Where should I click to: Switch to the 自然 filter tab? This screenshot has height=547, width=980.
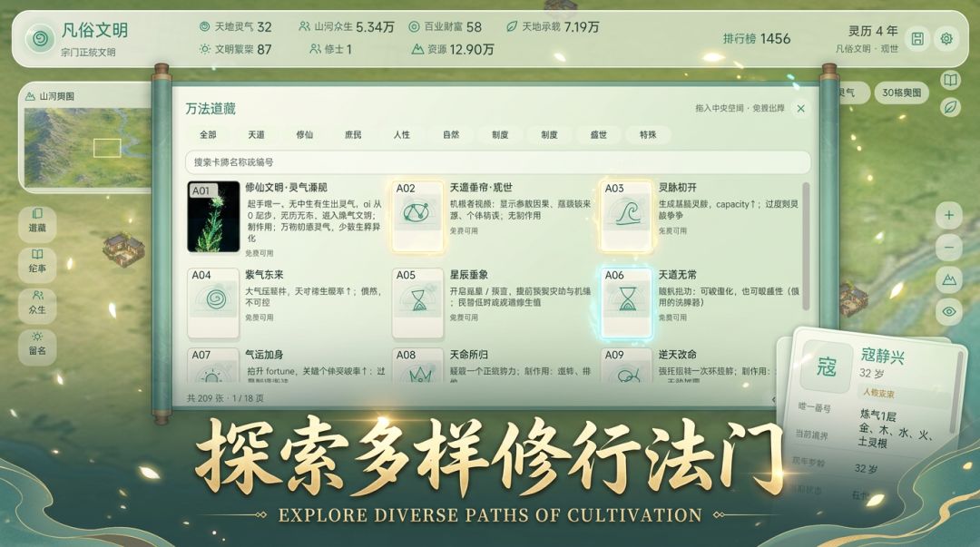(x=451, y=134)
